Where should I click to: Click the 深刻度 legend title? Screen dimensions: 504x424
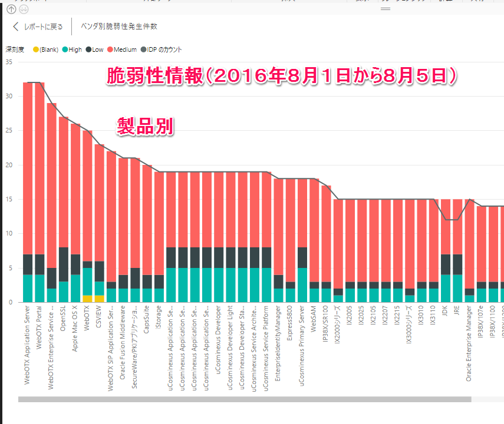click(15, 49)
